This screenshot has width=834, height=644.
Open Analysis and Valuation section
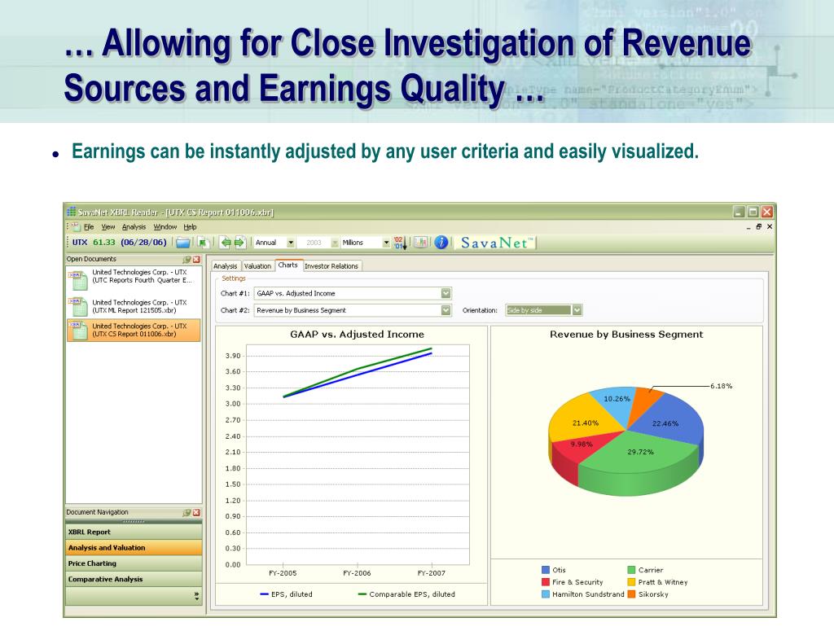coord(134,548)
